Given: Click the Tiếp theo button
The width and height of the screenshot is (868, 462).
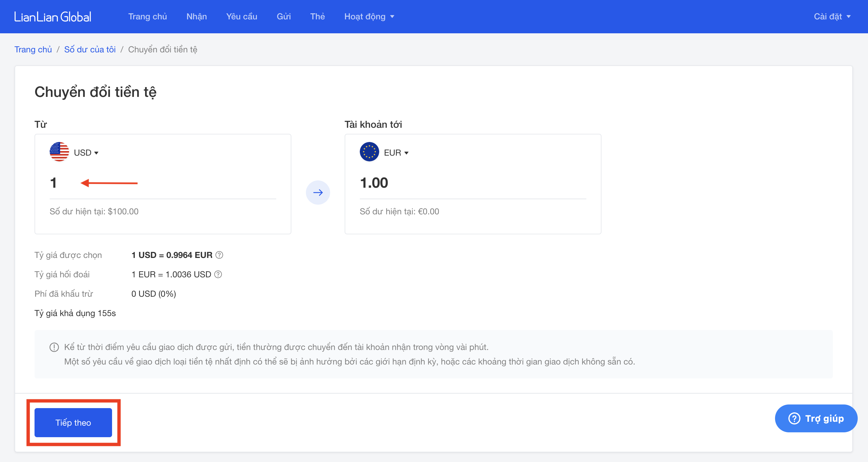Looking at the screenshot, I should (73, 423).
